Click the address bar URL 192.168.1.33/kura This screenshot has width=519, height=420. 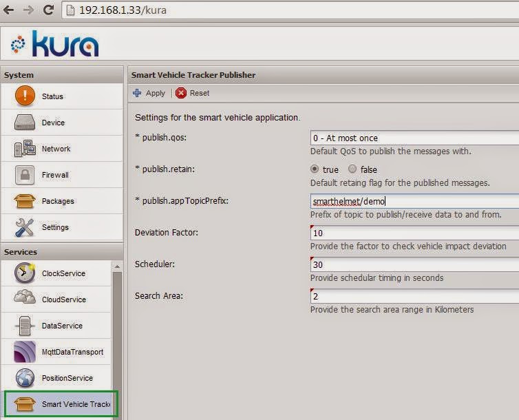pos(123,10)
